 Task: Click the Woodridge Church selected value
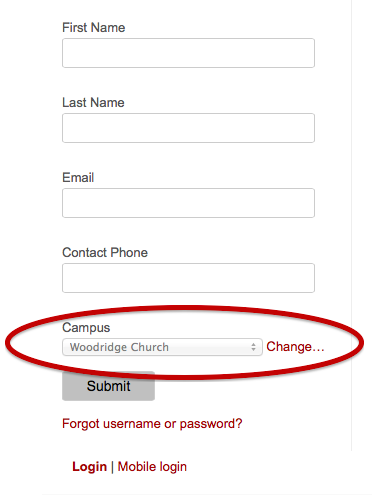(119, 347)
